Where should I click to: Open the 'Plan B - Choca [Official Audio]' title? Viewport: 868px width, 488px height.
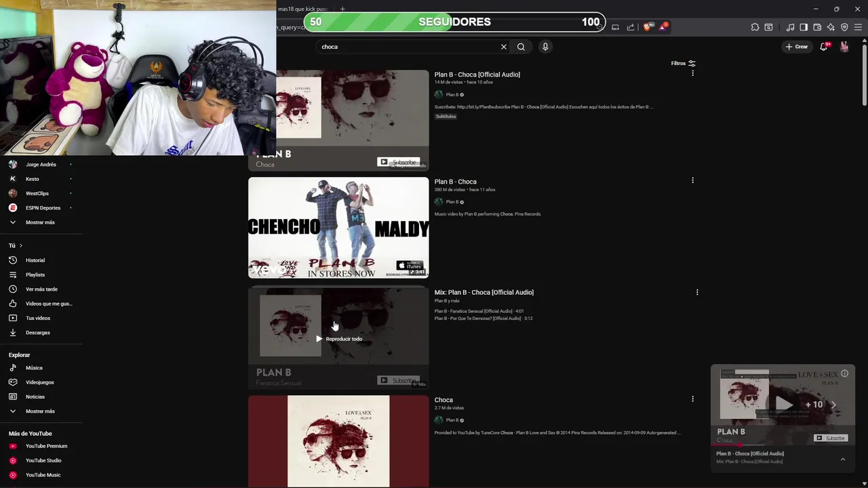[x=477, y=75]
